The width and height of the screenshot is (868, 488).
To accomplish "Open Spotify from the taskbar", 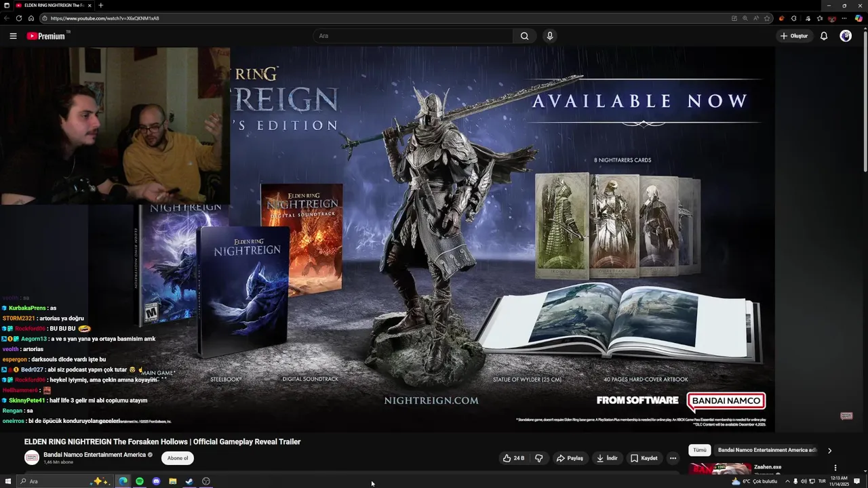I will 140,481.
